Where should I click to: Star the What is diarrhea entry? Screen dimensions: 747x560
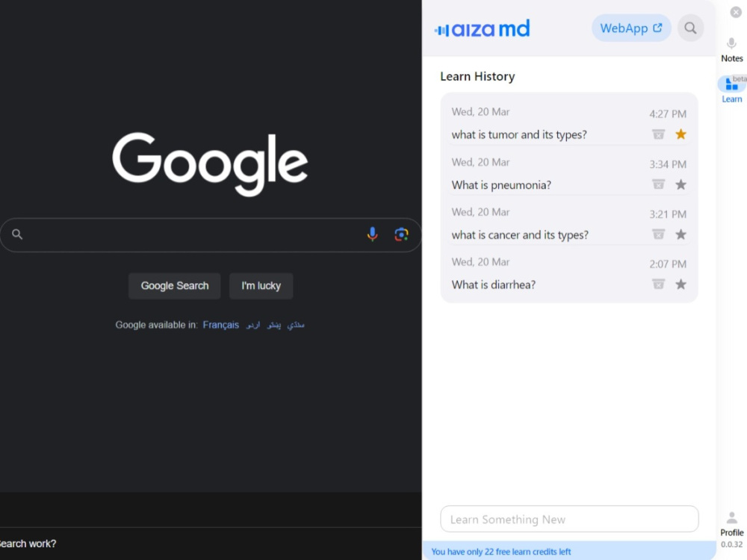681,284
